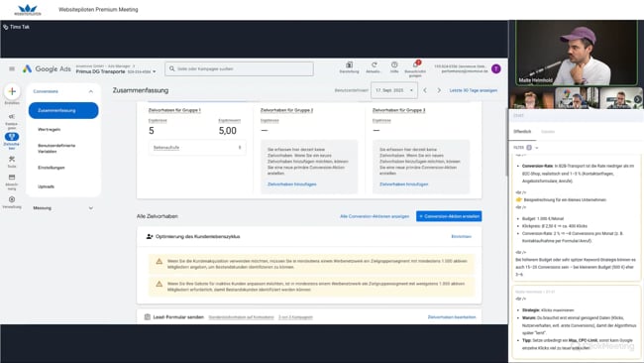Click Zielvorhaben hinzufügen in Gruppe 3
The width and height of the screenshot is (644, 363).
403,184
